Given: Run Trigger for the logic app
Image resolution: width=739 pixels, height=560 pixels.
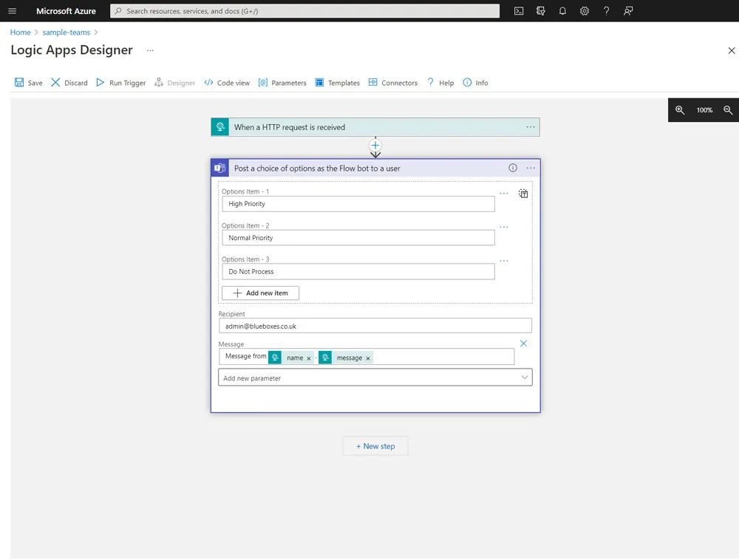Looking at the screenshot, I should coord(120,83).
